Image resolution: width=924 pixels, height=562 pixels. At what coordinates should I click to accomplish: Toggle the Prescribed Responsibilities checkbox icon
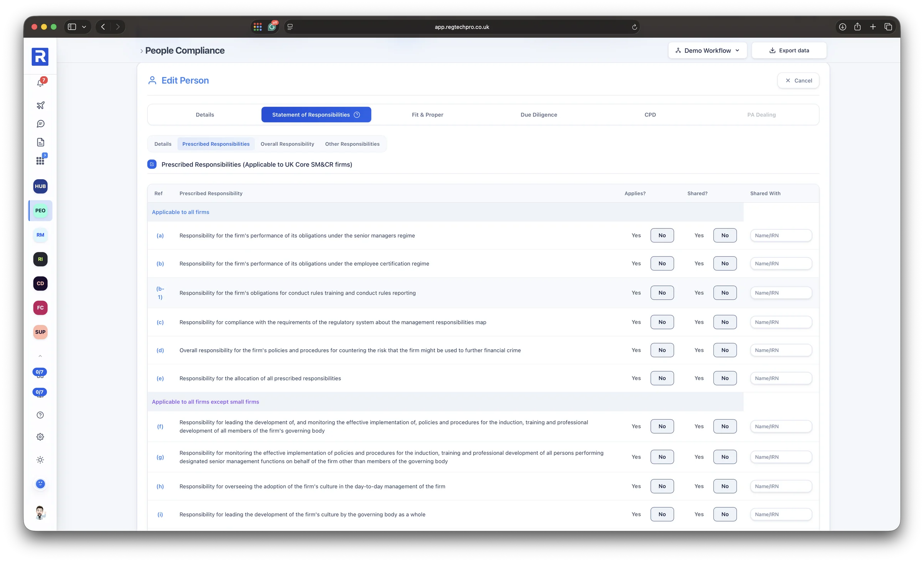tap(152, 165)
